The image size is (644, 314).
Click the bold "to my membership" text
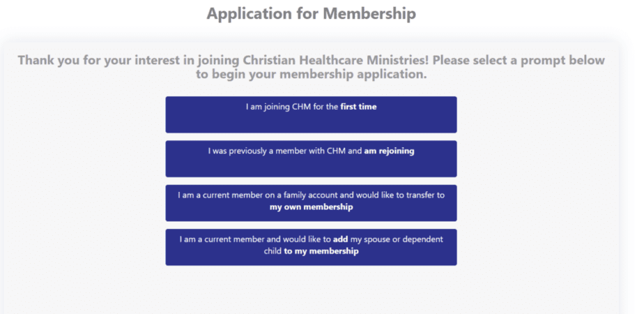click(x=321, y=251)
